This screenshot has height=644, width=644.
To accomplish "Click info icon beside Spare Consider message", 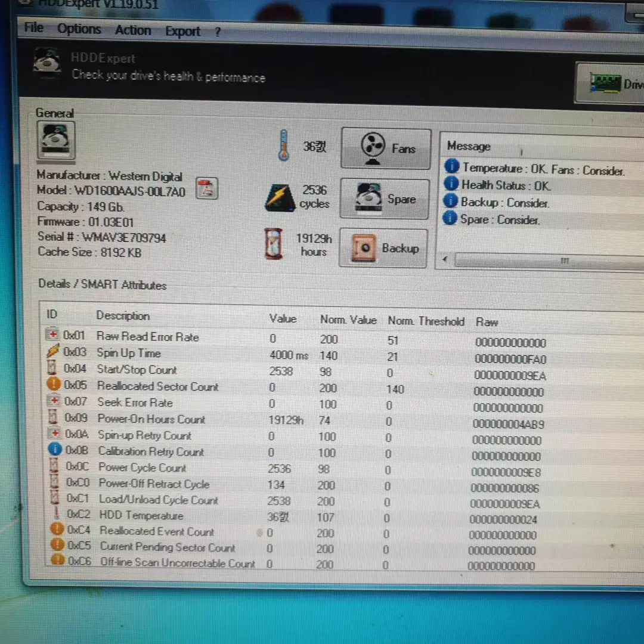I will tap(450, 218).
